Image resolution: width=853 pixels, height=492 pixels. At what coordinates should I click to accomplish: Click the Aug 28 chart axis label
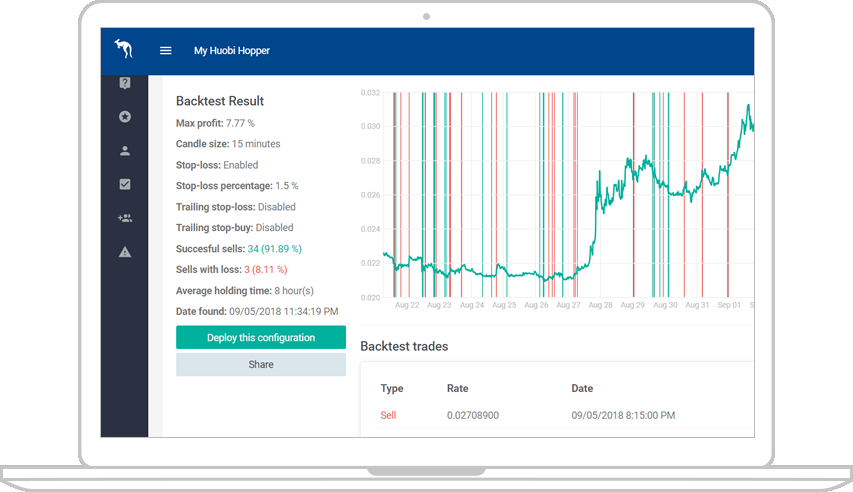tap(600, 305)
